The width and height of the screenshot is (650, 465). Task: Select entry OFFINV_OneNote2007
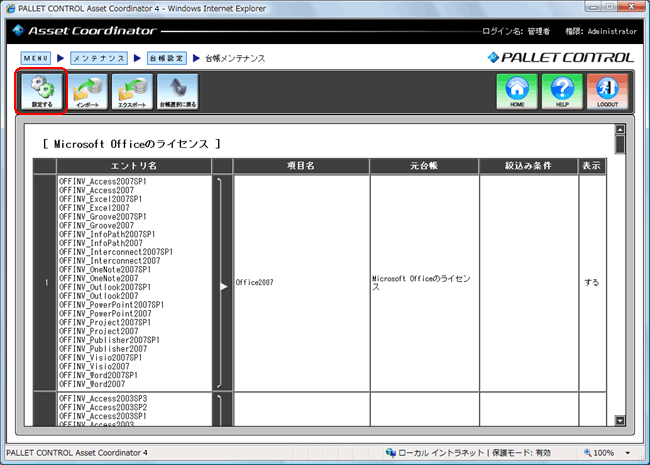[x=99, y=278]
